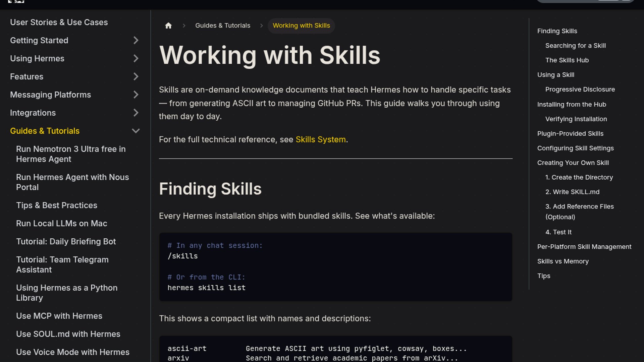
Task: Open the Using Hermes sidebar item
Action: pyautogui.click(x=37, y=58)
